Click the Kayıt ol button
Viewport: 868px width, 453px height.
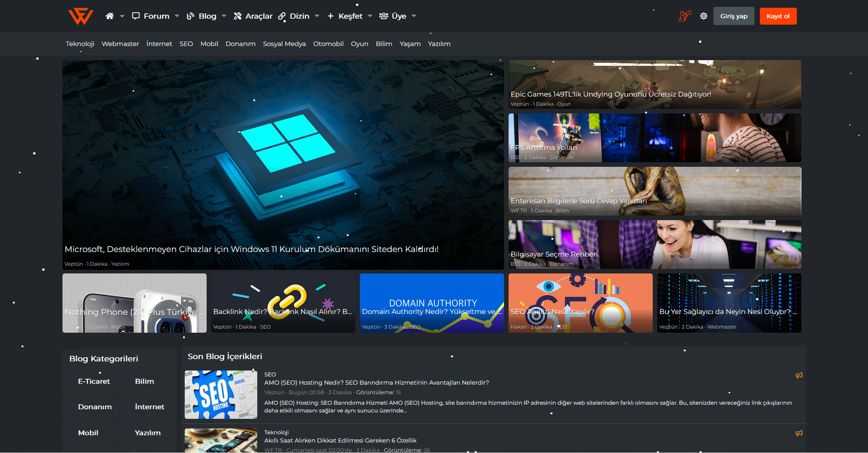pos(778,16)
